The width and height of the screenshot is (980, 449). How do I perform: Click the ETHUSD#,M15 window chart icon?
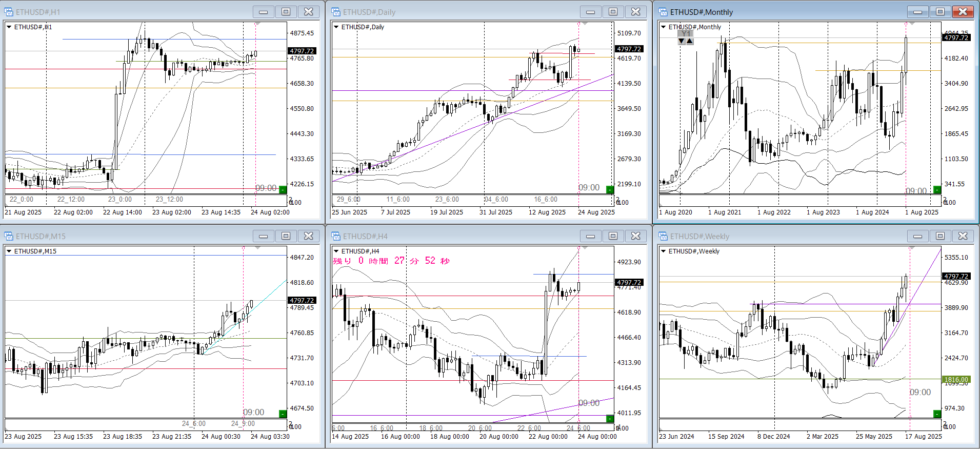coord(9,236)
